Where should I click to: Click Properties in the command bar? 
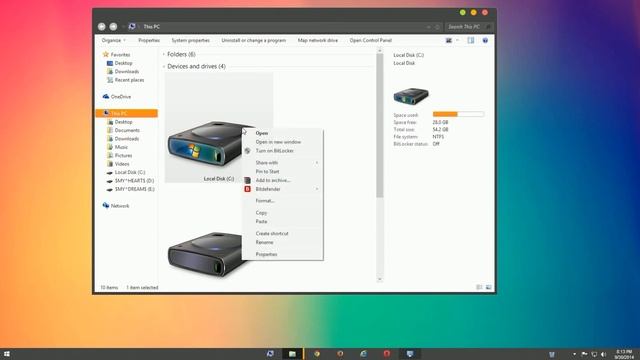[149, 40]
